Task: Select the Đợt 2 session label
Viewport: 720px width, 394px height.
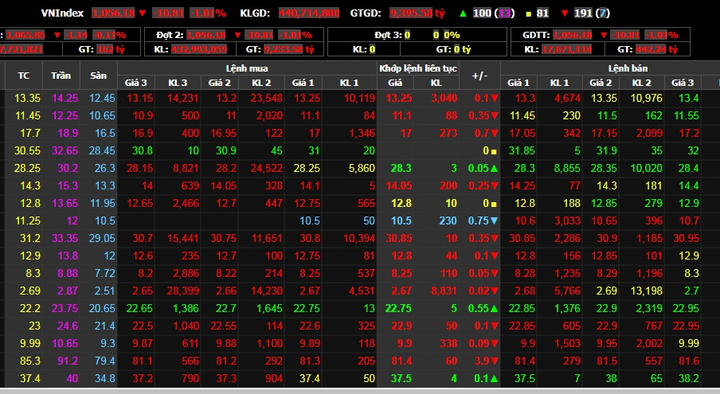Action: pyautogui.click(x=169, y=35)
